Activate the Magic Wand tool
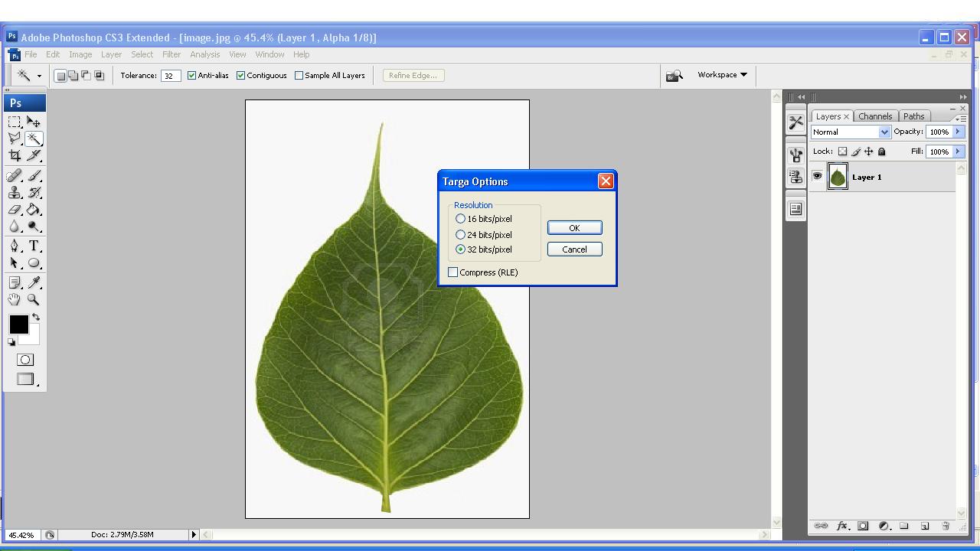 (x=34, y=139)
